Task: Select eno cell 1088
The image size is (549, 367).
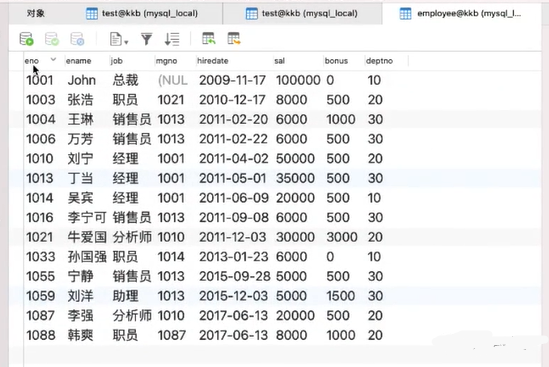Action: pos(41,335)
